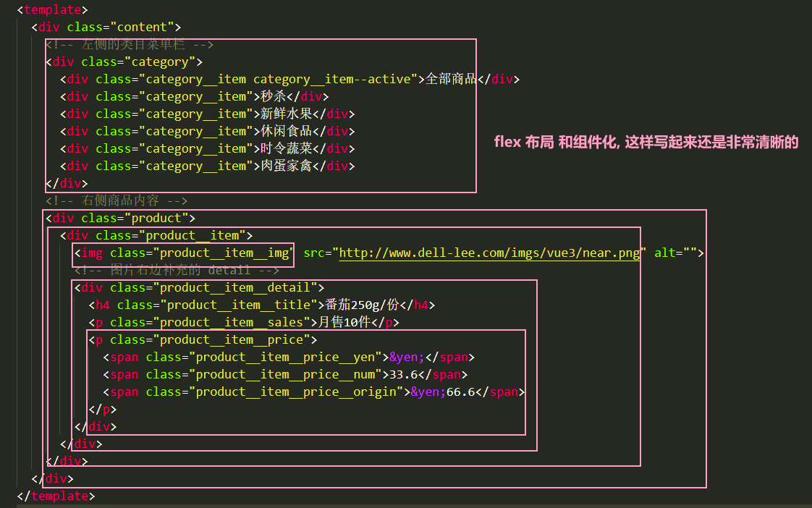The image size is (812, 508).
Task: Open the near.png image URL link
Action: [x=489, y=253]
